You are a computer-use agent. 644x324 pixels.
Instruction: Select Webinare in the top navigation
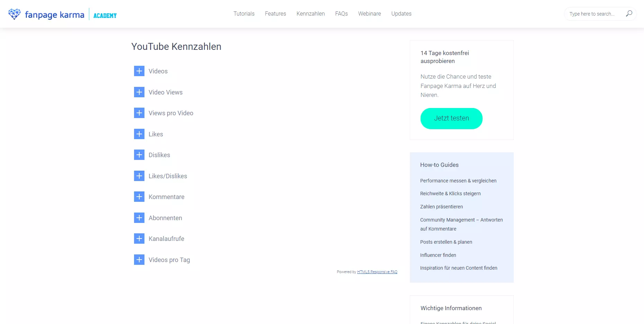(370, 13)
